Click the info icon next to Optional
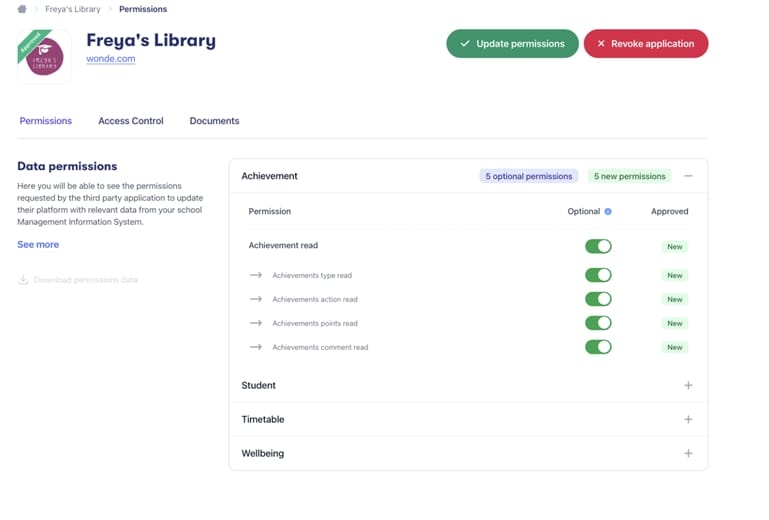 coord(608,211)
